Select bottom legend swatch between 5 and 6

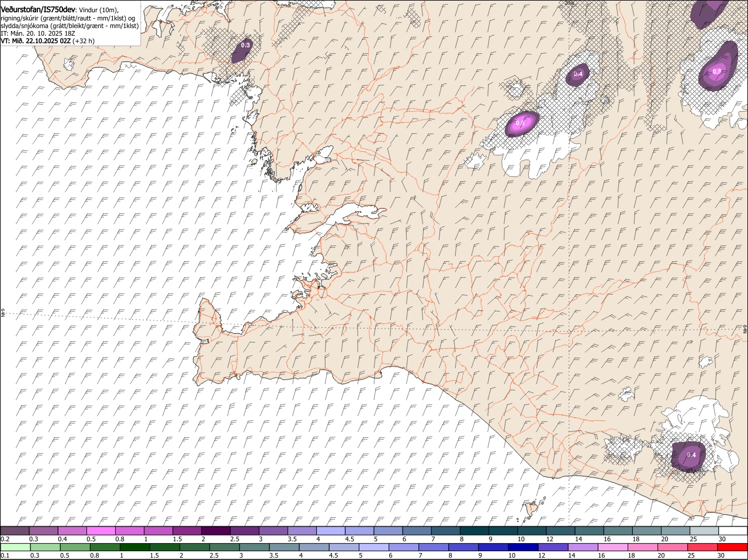coord(373,547)
